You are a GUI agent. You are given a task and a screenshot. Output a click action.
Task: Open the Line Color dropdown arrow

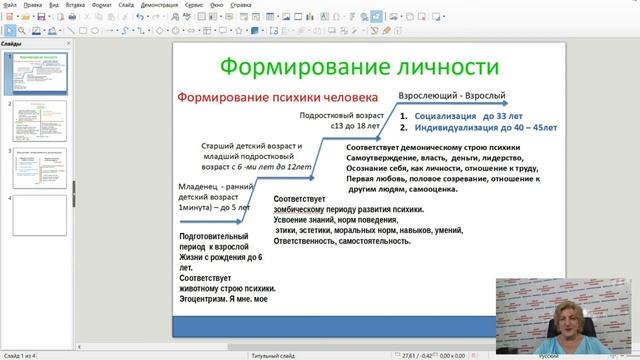[44, 31]
